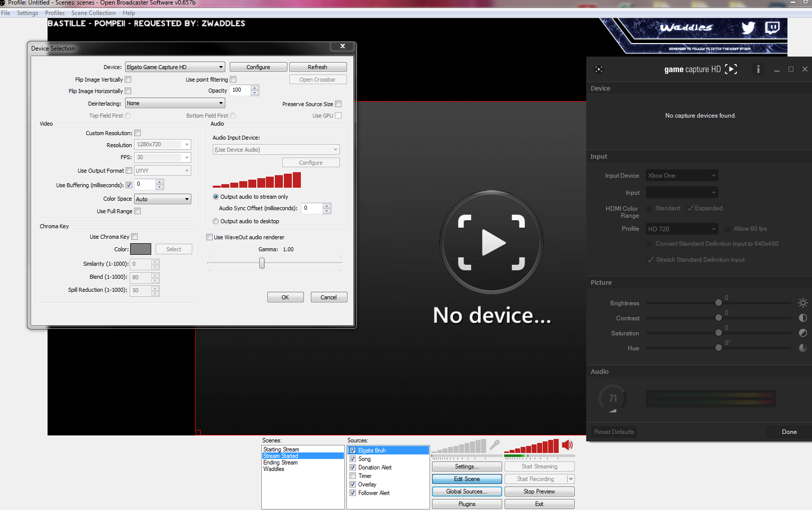
Task: Open the Device dropdown Elgato Game Capture HD
Action: pyautogui.click(x=175, y=67)
